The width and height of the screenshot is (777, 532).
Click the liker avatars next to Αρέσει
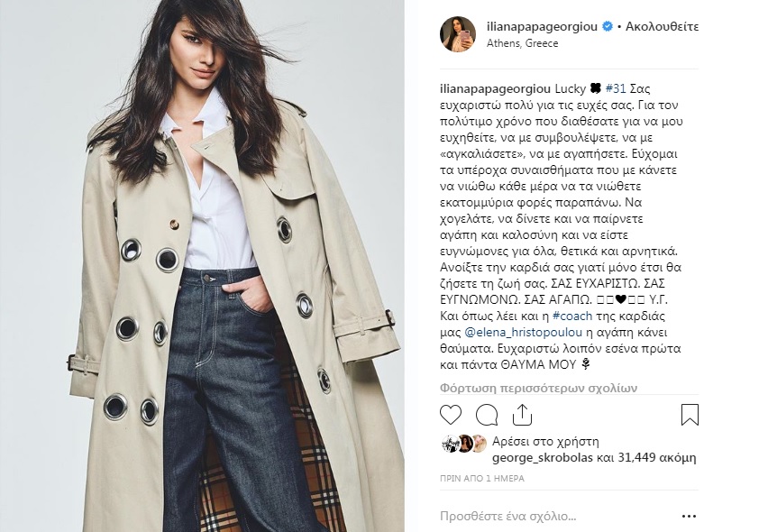[464, 444]
